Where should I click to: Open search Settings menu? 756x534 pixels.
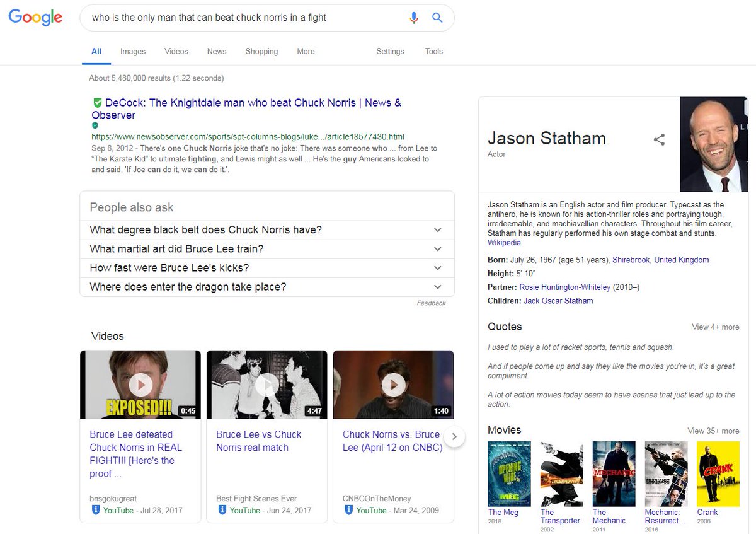[390, 52]
